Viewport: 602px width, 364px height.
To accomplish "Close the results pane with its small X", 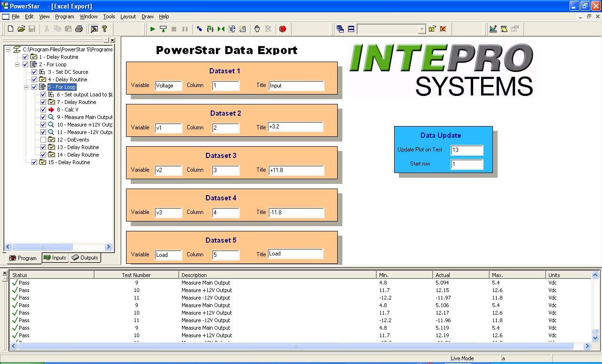I will click(x=5, y=273).
